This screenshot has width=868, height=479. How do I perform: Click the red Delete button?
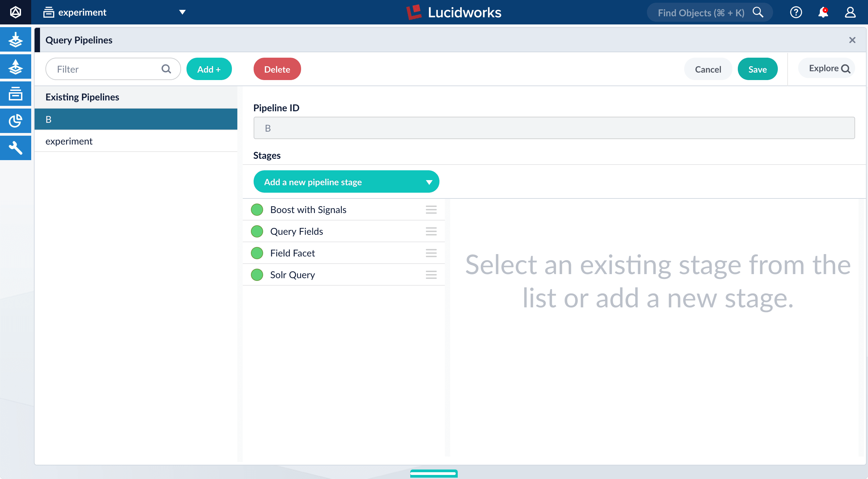click(277, 69)
